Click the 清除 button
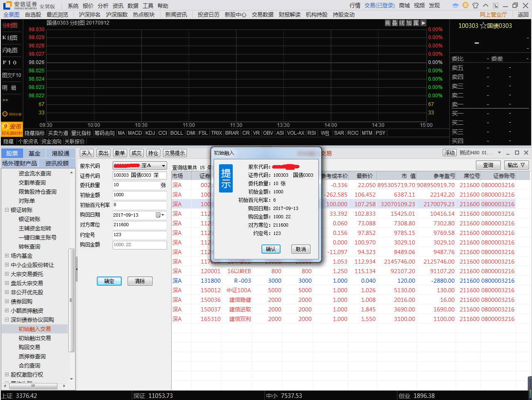The width and height of the screenshot is (532, 400). [x=140, y=281]
